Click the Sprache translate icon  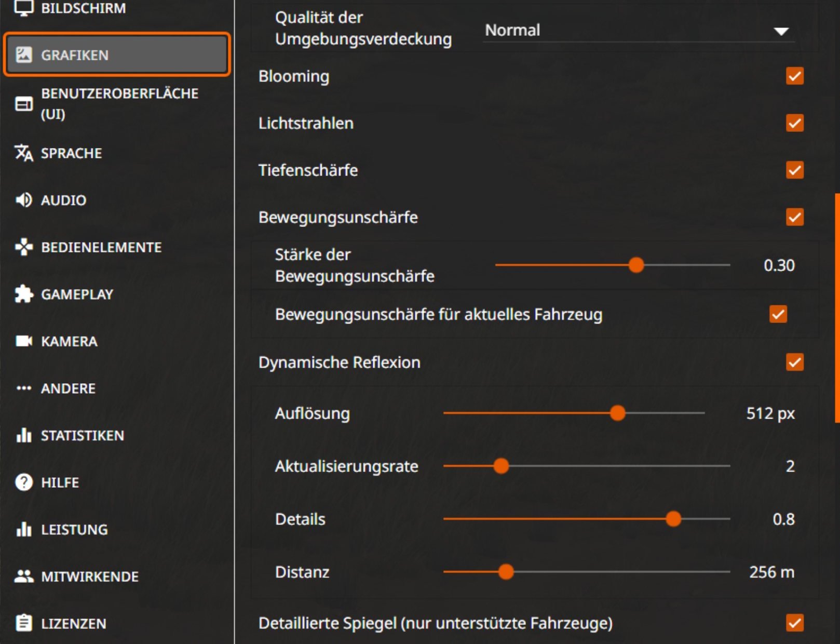(24, 153)
